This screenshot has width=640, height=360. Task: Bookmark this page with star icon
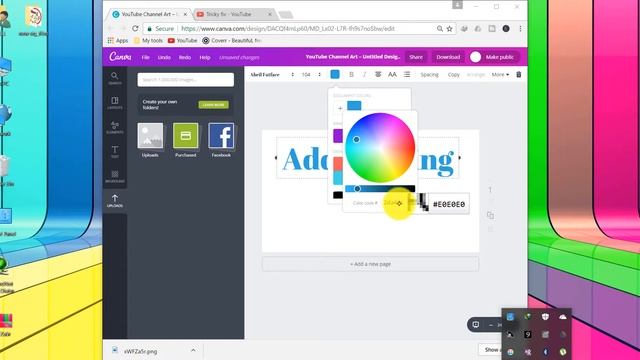point(449,29)
